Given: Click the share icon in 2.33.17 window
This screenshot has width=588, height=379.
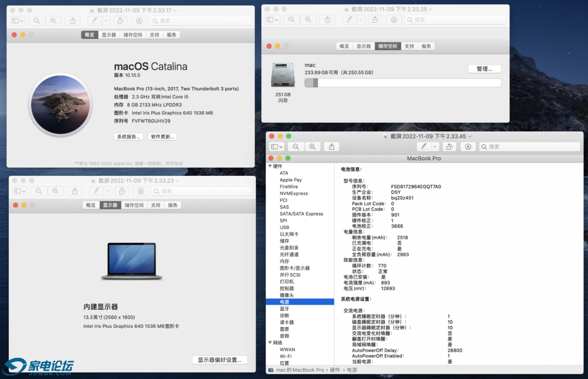Looking at the screenshot, I should pos(73,21).
